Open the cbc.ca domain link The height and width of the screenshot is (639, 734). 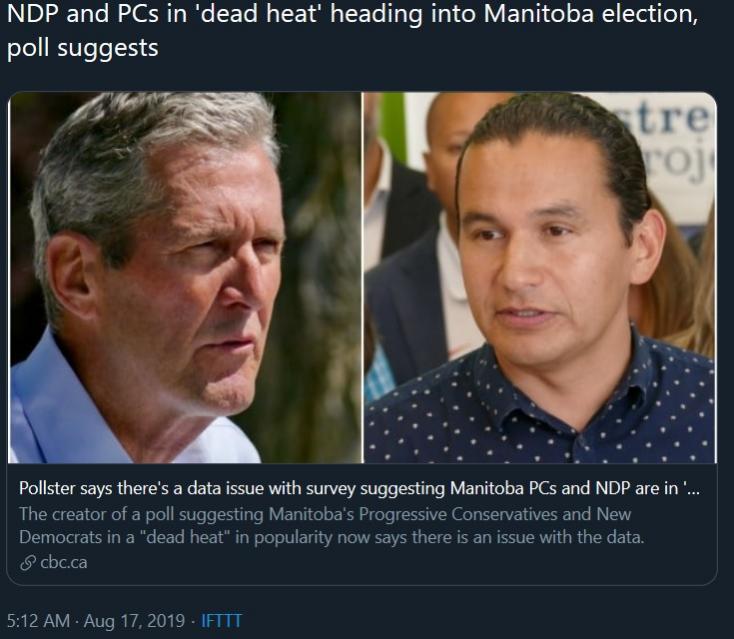pos(63,563)
